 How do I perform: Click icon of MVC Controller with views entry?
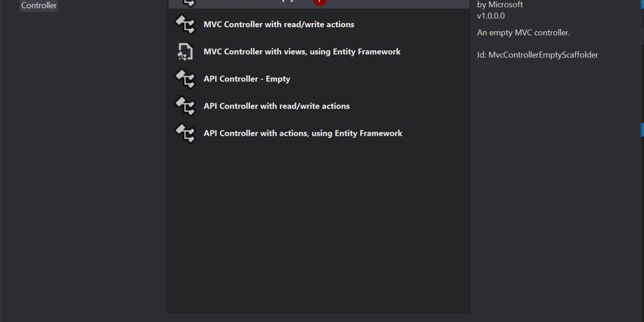[185, 51]
